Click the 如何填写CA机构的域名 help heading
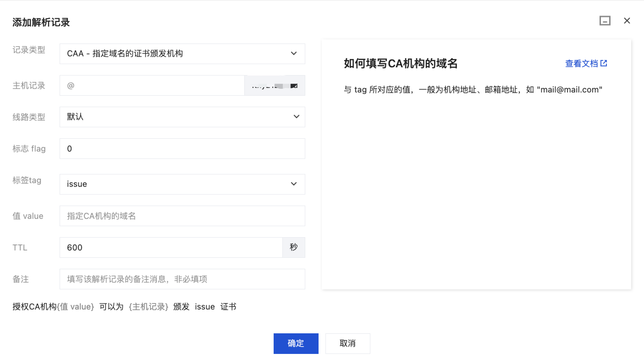Image resolution: width=644 pixels, height=364 pixels. [400, 63]
